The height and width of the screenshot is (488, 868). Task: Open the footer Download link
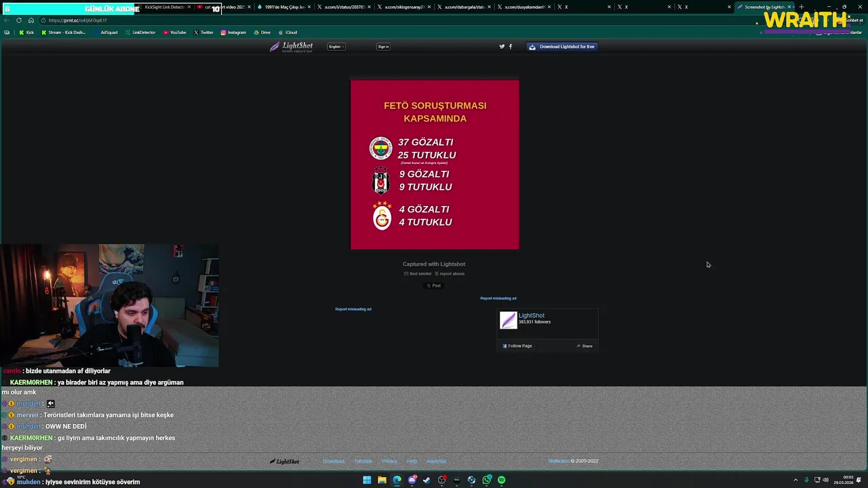[334, 462]
